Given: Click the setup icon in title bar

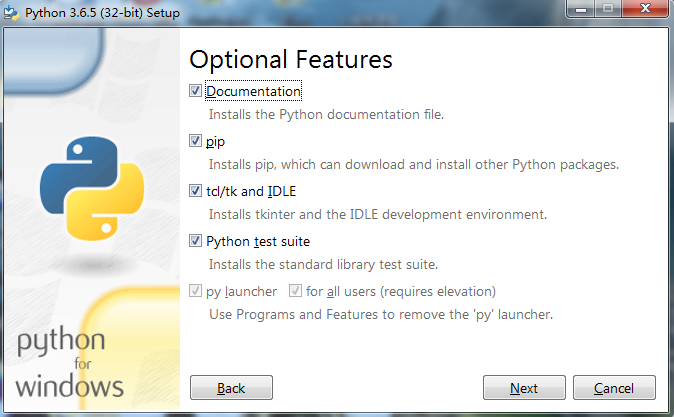Looking at the screenshot, I should (11, 13).
